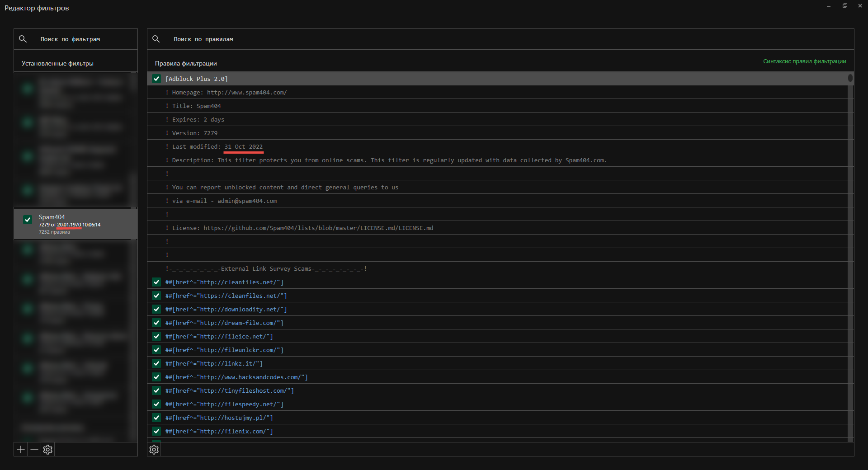Toggle the fileice.net rule checkbox
The image size is (868, 470).
coord(156,336)
